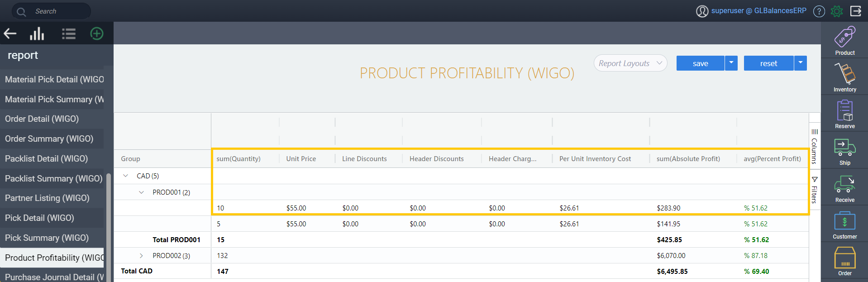
Task: Sort by Header Charg... column header
Action: pyautogui.click(x=513, y=159)
